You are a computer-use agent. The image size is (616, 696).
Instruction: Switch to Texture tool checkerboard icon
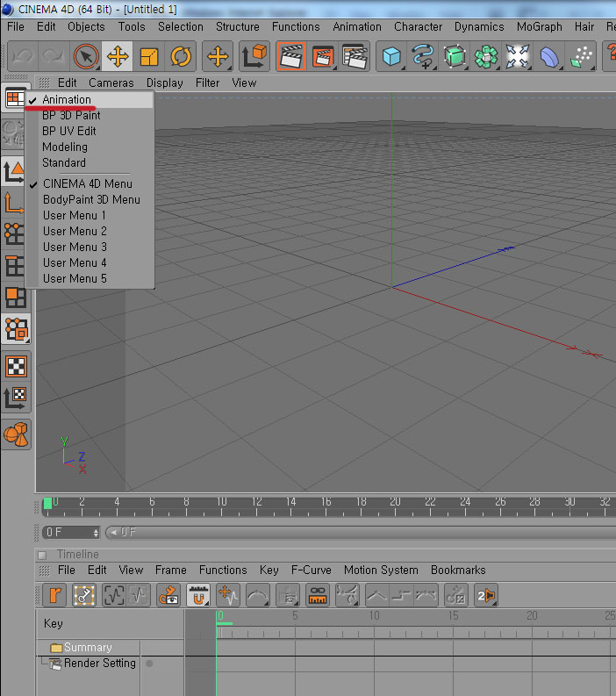16,367
